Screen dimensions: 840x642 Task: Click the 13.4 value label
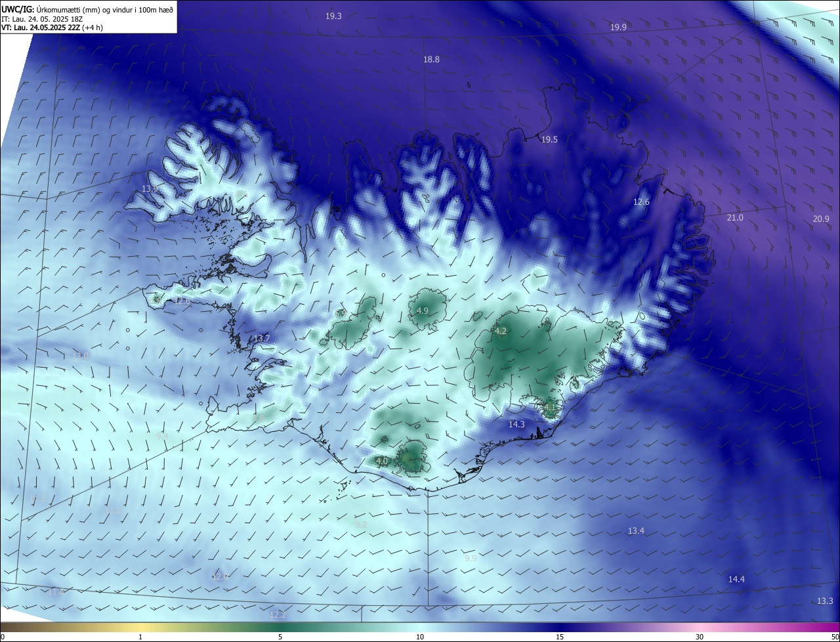(x=636, y=530)
